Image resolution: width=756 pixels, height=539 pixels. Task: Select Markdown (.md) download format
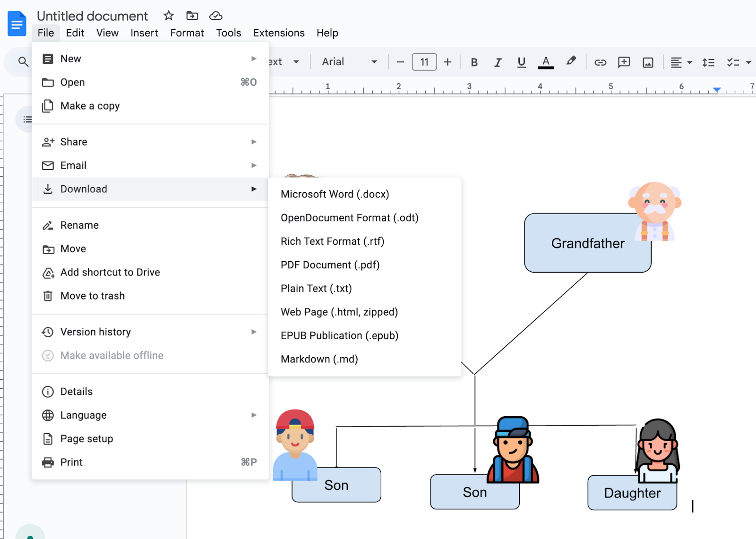coord(319,359)
